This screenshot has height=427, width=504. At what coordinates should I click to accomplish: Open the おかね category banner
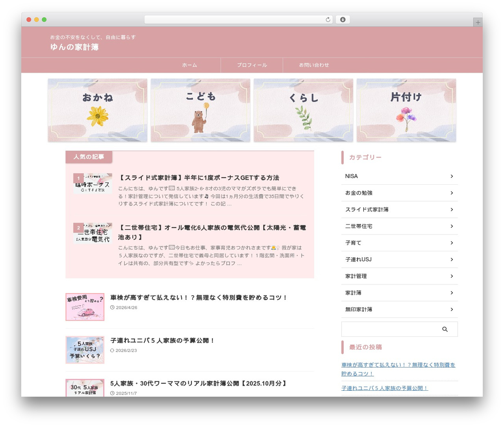pyautogui.click(x=98, y=110)
